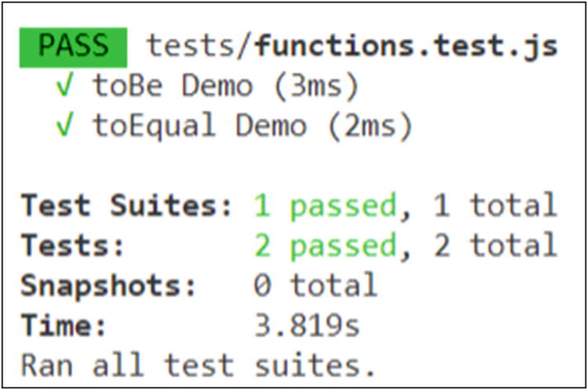This screenshot has height=390, width=588.
Task: Click the 3.819s time value
Action: [307, 325]
